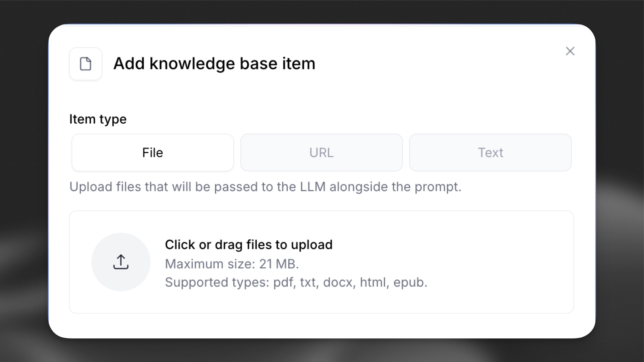
Task: Select the File item type
Action: pyautogui.click(x=153, y=152)
